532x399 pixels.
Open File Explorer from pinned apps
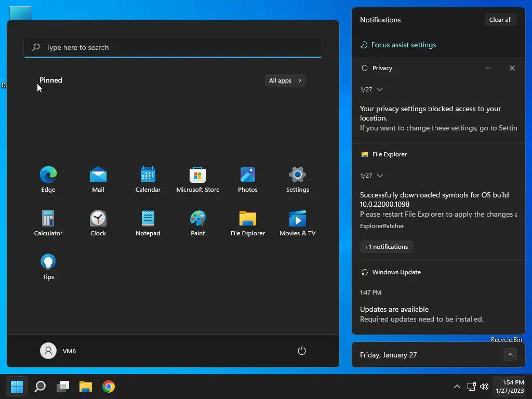pos(248,223)
